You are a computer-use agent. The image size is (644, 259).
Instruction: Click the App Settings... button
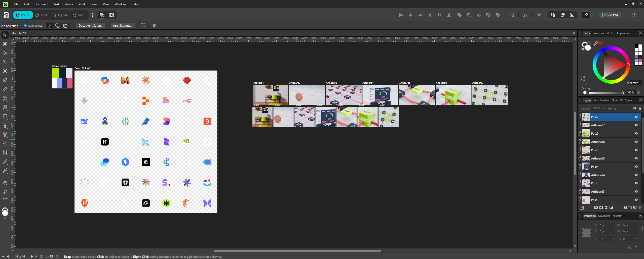123,26
